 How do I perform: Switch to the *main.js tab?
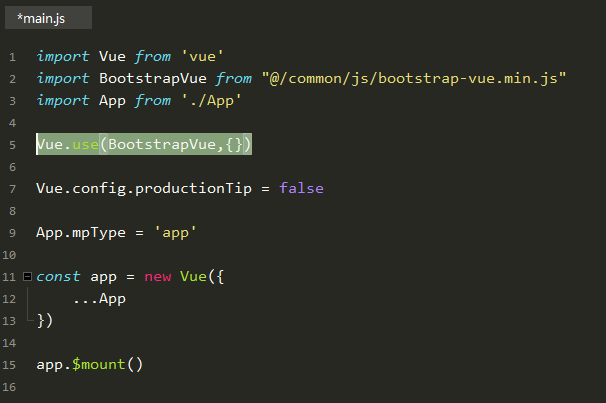tap(48, 18)
